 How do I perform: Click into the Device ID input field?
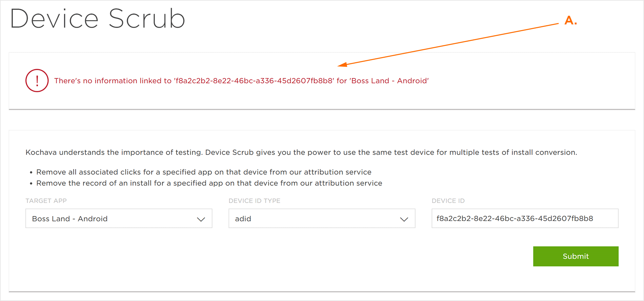(x=525, y=218)
